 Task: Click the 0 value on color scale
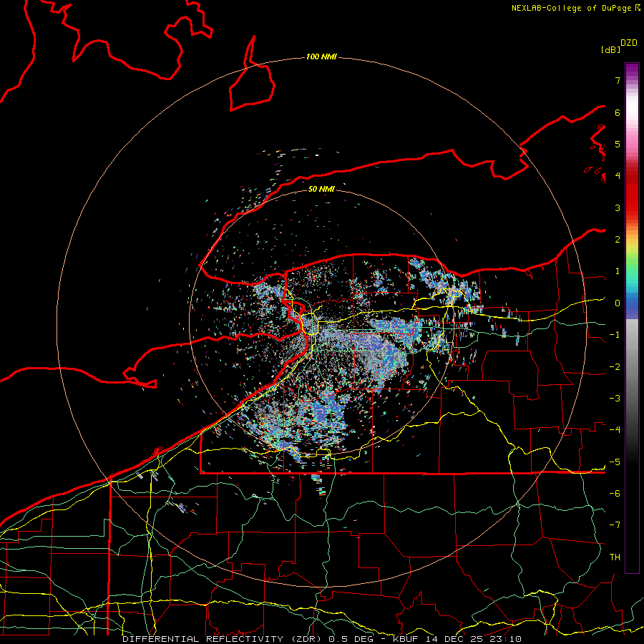[618, 303]
